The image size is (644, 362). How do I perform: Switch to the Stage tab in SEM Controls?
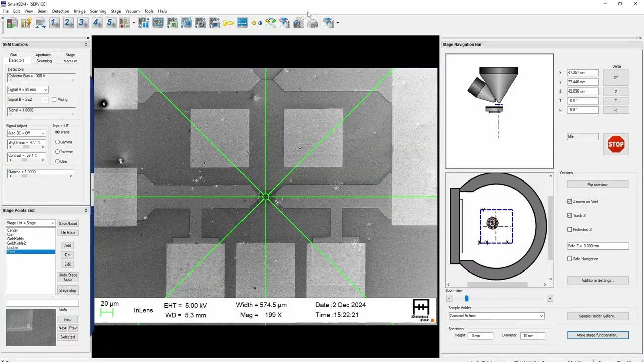pos(70,55)
